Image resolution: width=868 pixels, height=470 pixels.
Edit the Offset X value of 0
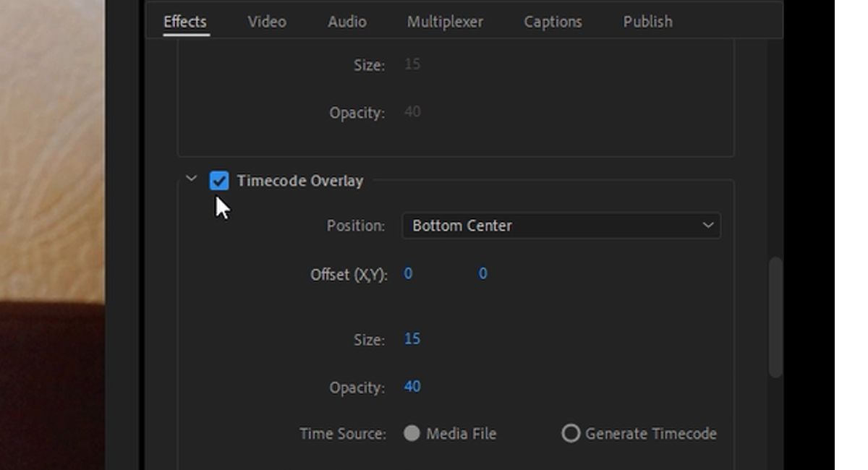point(407,273)
